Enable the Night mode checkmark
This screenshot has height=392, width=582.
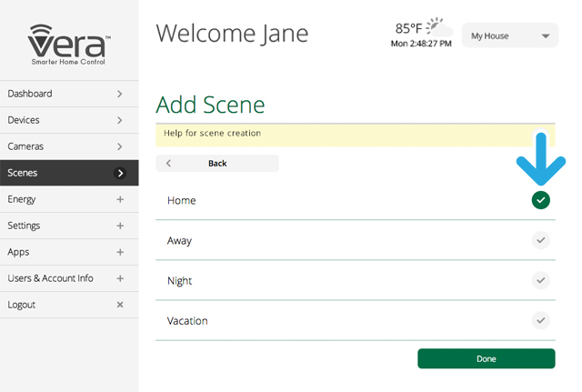pos(541,280)
